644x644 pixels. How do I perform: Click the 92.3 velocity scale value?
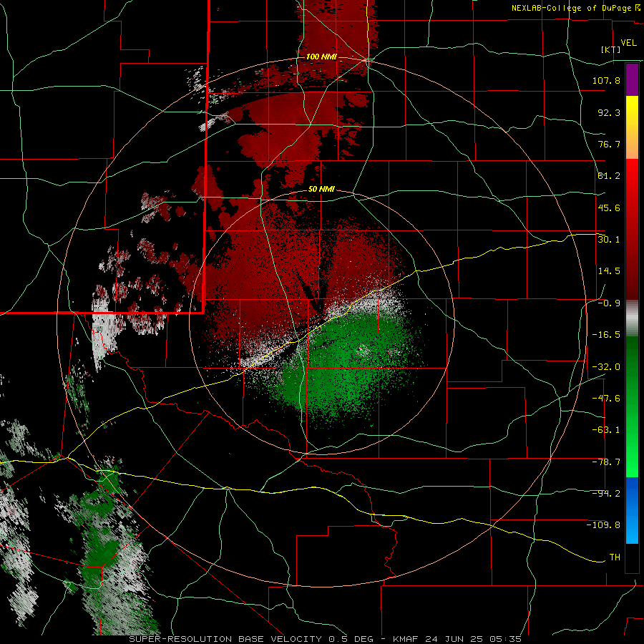[609, 112]
